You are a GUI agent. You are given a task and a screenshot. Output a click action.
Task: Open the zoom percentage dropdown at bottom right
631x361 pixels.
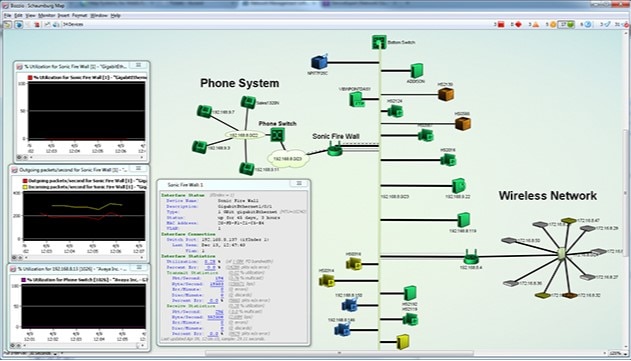point(619,353)
